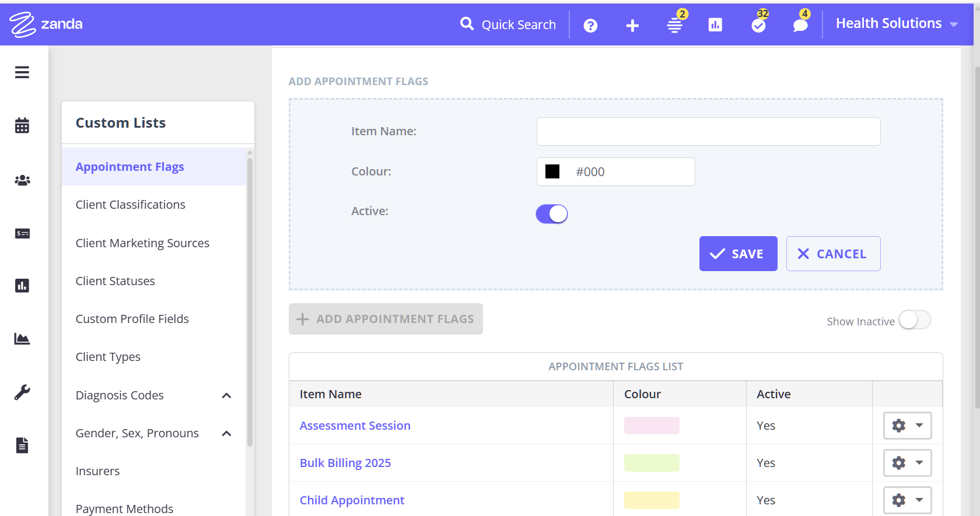Open the wrench tools icon in sidebar

coord(22,392)
